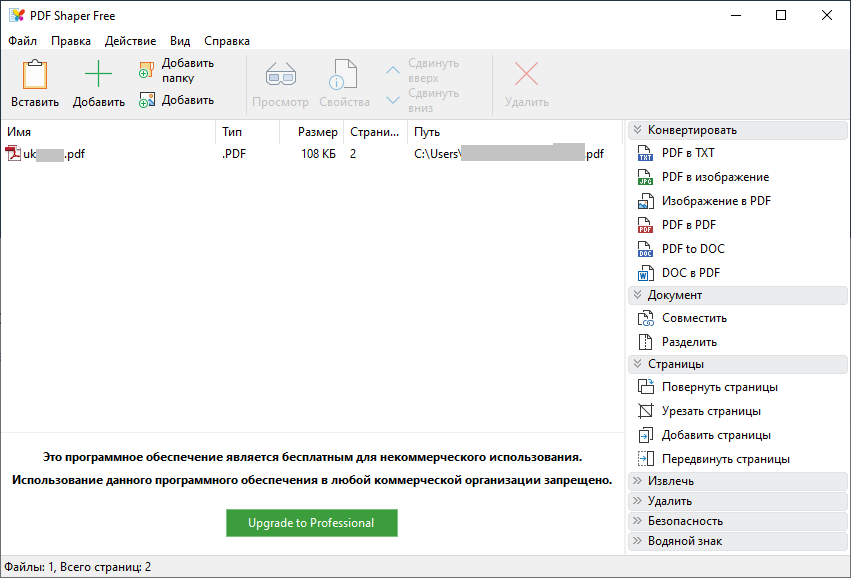Select the PDF в PDF icon

[645, 225]
